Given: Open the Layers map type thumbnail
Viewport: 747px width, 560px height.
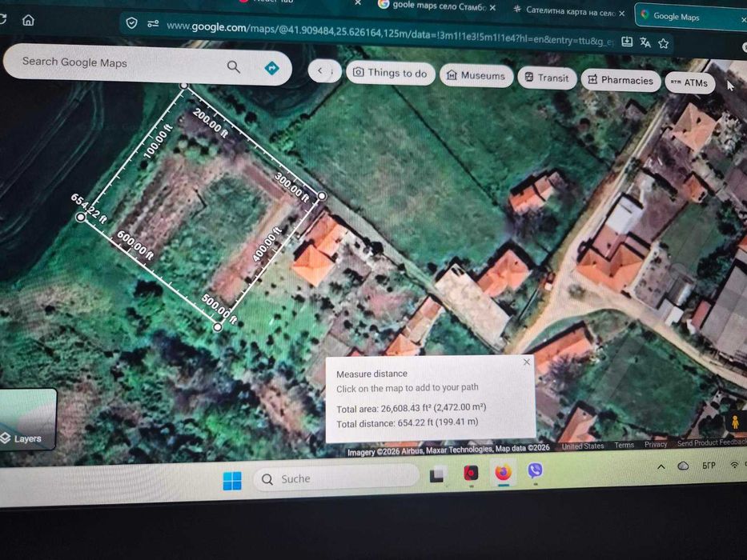Looking at the screenshot, I should click(x=27, y=419).
